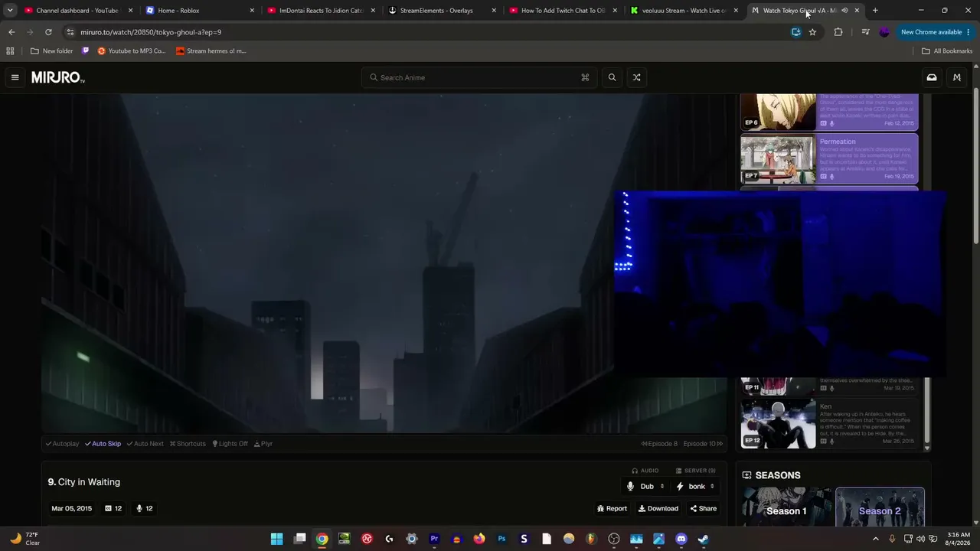
Task: Toggle the Auto Next option
Action: (145, 444)
